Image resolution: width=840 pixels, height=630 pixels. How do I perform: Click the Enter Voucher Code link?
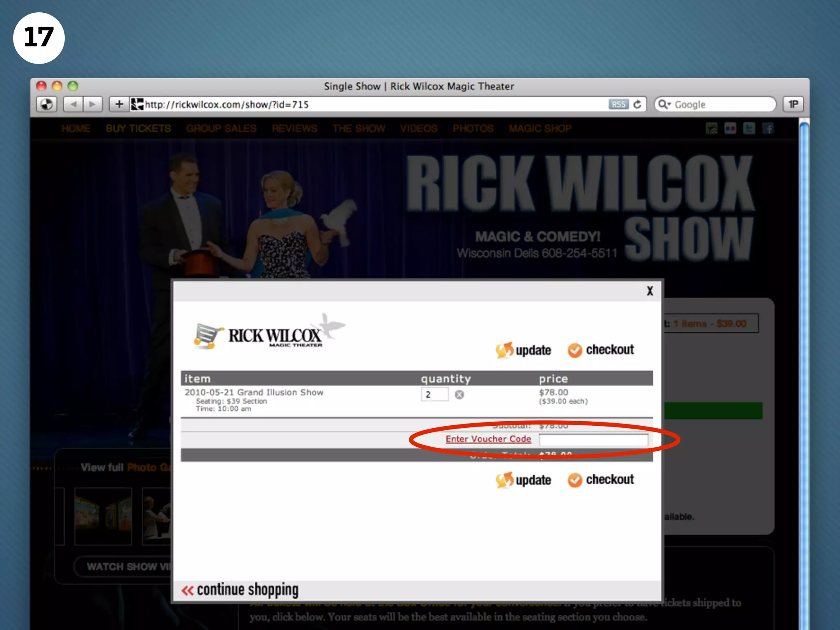[488, 439]
